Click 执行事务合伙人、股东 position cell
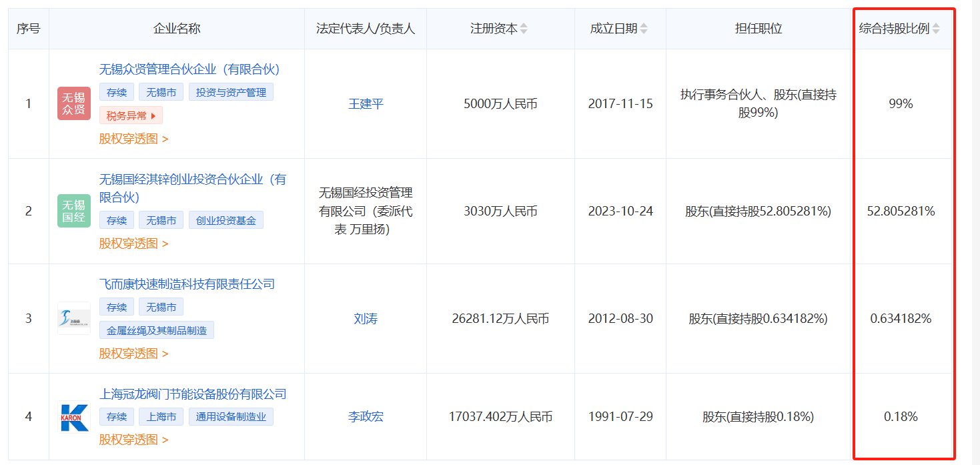This screenshot has height=465, width=980. click(759, 104)
